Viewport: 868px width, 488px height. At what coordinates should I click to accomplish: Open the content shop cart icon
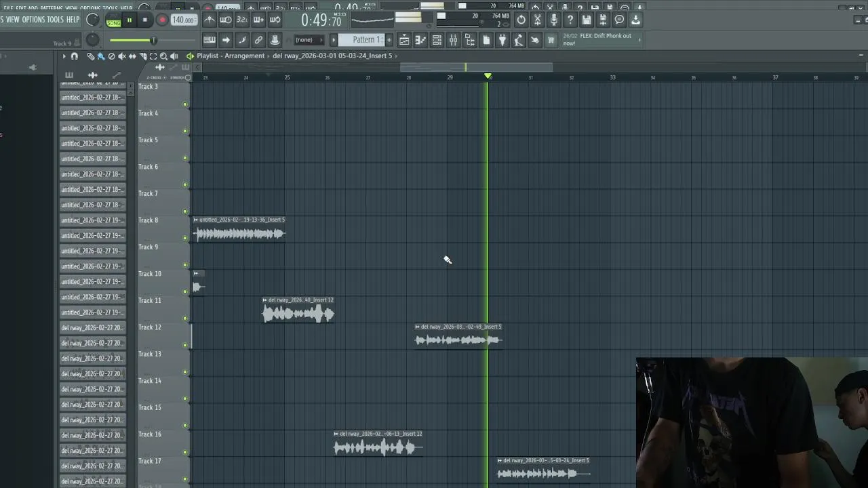coord(551,40)
